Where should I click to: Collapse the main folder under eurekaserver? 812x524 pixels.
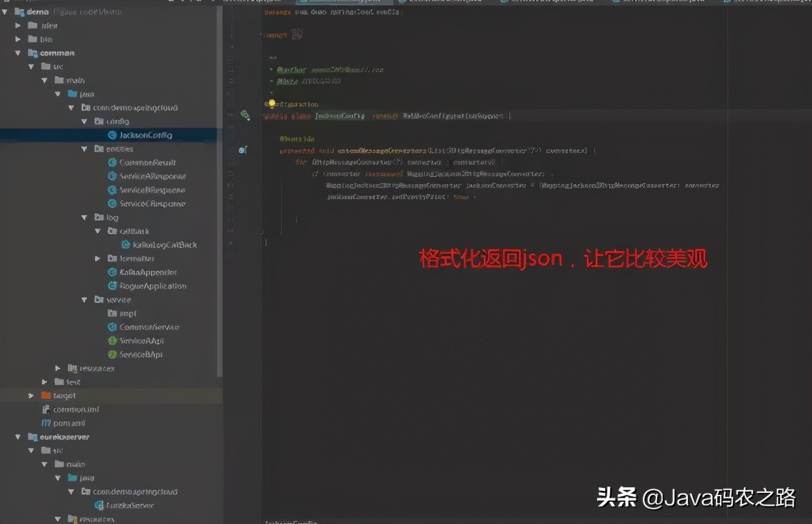click(x=44, y=464)
